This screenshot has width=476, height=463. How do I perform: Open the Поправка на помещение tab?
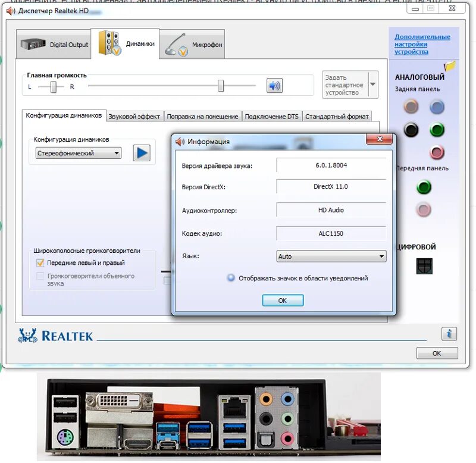(202, 117)
